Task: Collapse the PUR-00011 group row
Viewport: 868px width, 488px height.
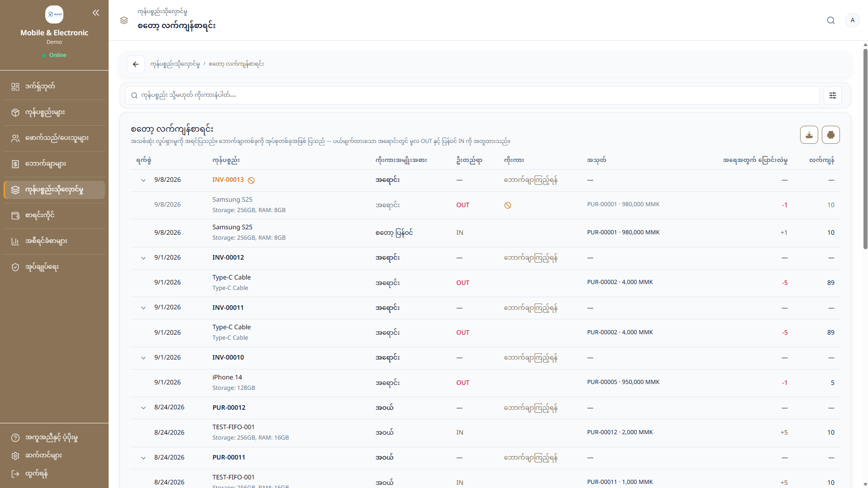Action: point(143,458)
